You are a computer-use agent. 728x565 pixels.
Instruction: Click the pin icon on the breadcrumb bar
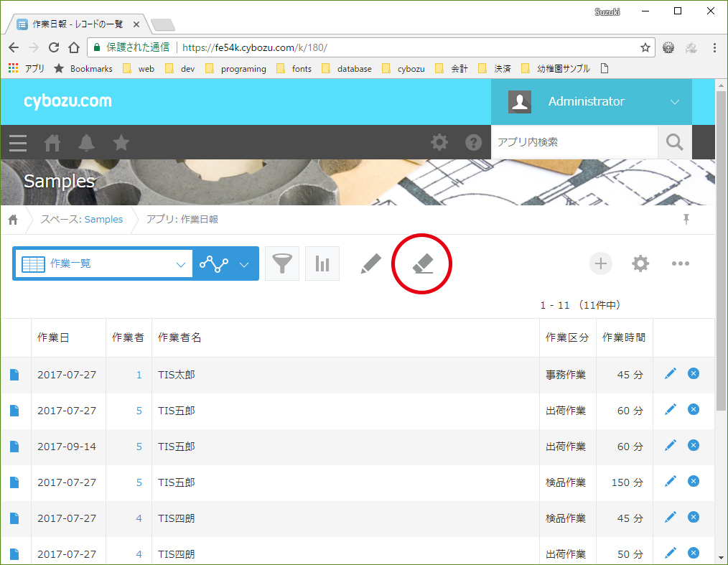686,219
